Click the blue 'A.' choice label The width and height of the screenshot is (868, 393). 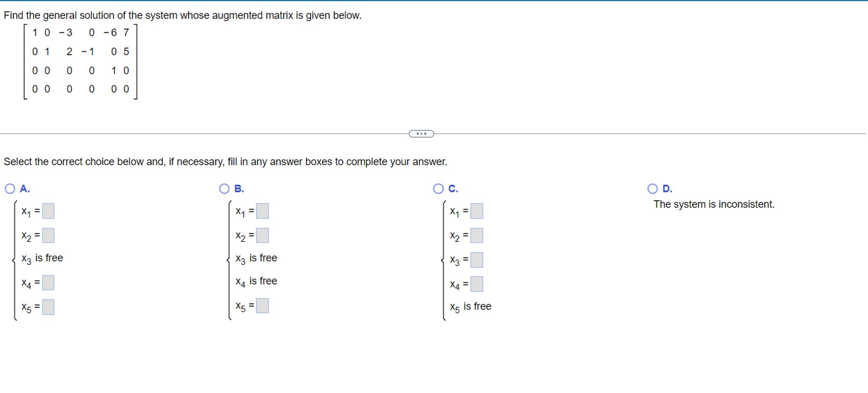point(25,188)
